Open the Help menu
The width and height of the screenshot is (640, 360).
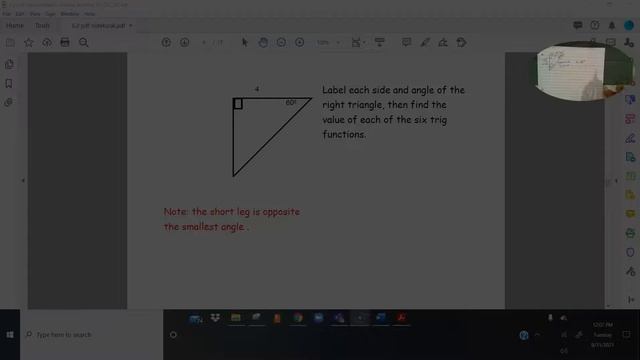[x=90, y=14]
